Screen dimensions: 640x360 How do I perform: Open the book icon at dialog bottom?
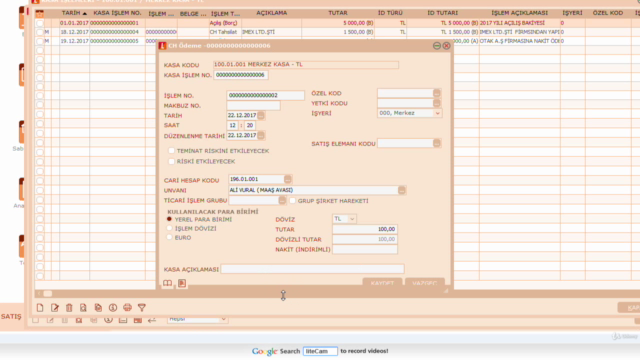pos(167,283)
